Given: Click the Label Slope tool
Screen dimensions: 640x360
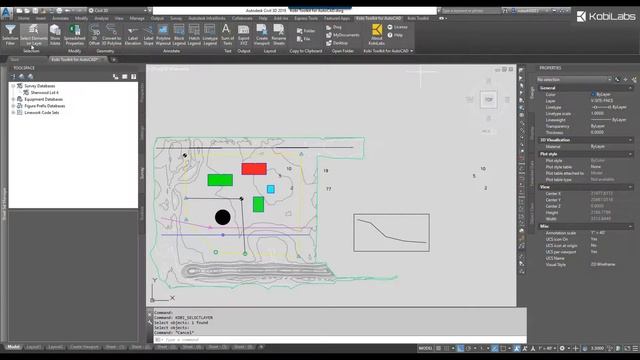Looking at the screenshot, I should click(148, 35).
